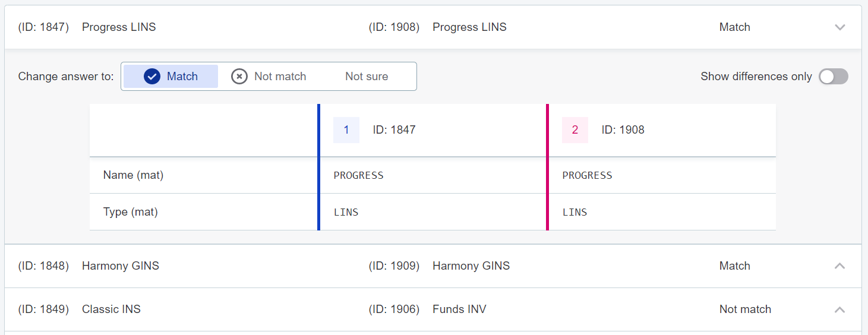
Task: Click the pink number 2 badge
Action: [x=575, y=130]
